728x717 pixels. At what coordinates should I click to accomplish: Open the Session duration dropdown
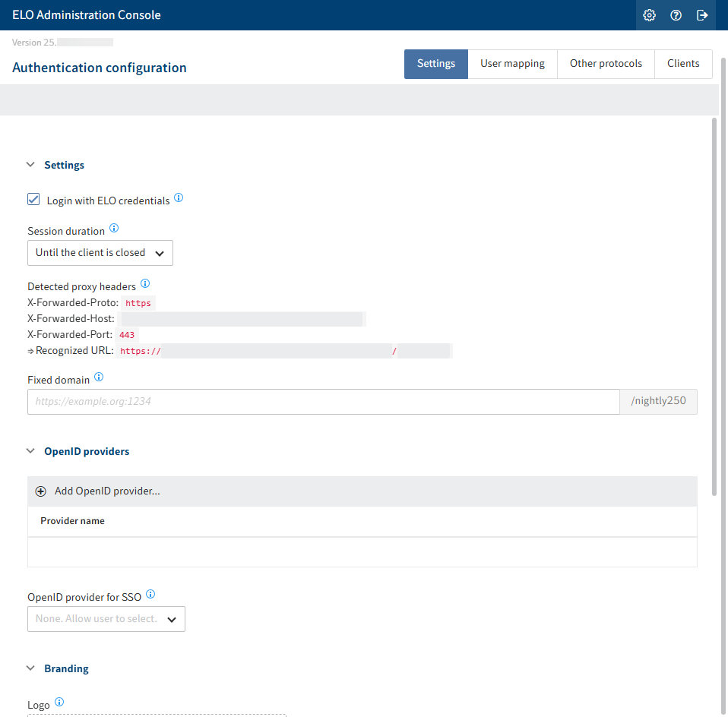pos(100,252)
